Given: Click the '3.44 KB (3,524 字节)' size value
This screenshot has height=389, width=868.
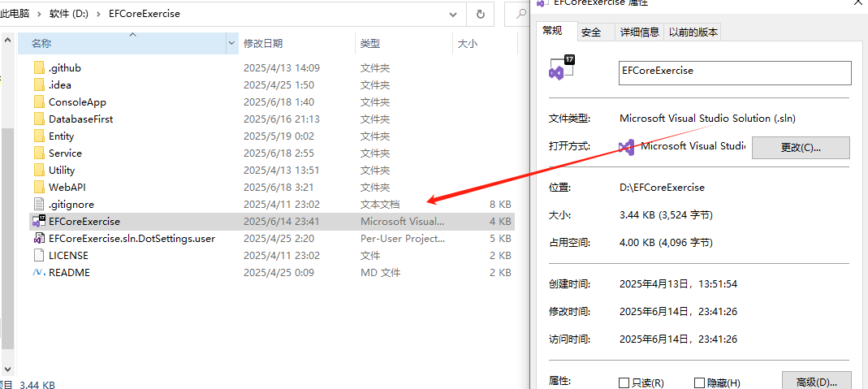Looking at the screenshot, I should tap(666, 214).
